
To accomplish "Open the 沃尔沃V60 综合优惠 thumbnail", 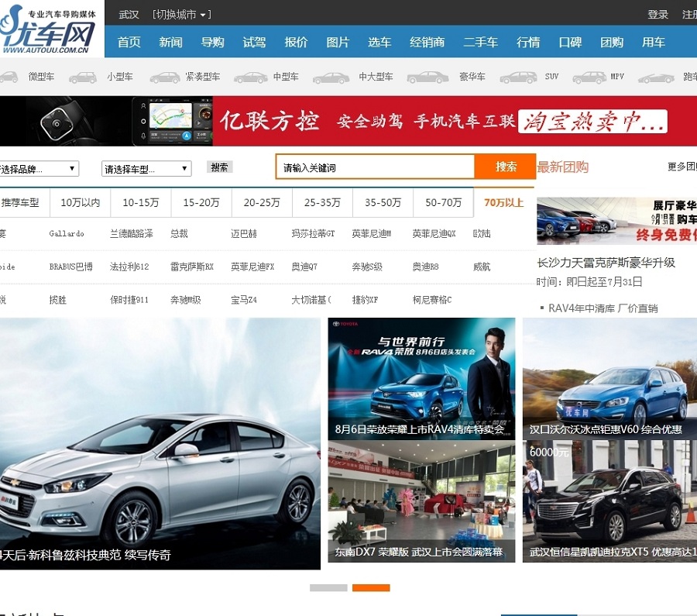I will (610, 378).
